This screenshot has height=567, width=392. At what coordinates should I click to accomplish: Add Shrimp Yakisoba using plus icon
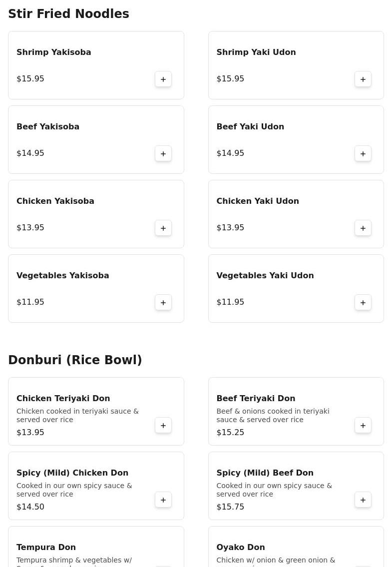coord(163,79)
